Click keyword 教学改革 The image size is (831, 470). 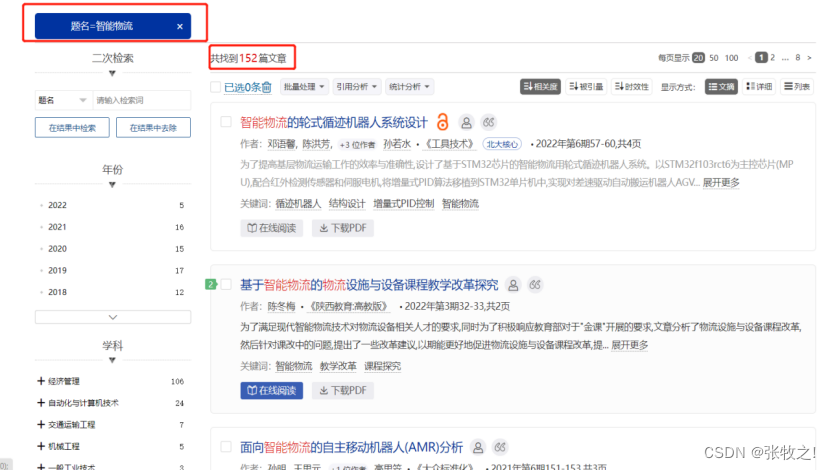[x=338, y=366]
